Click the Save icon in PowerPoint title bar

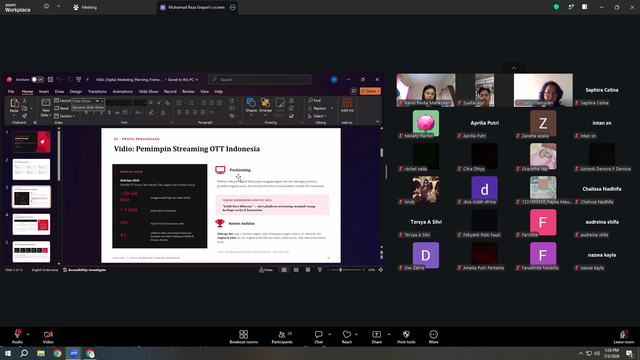click(50, 80)
